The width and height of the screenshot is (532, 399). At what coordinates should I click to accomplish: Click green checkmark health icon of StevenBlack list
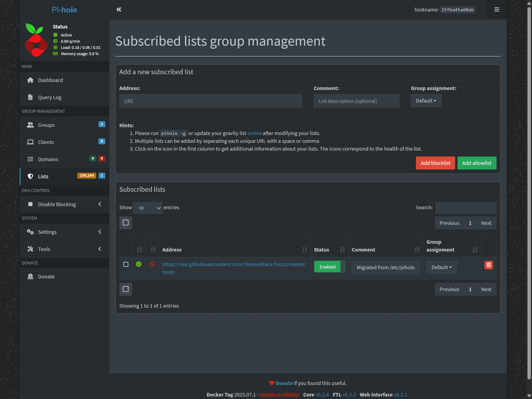point(139,264)
